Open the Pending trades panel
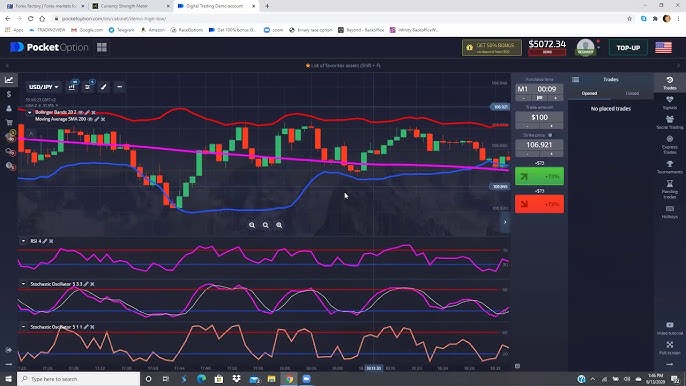This screenshot has height=386, width=686. pyautogui.click(x=669, y=189)
